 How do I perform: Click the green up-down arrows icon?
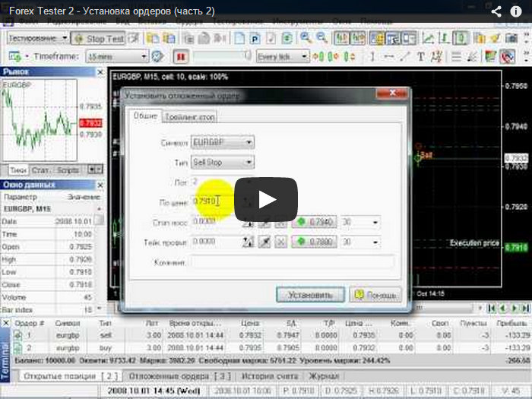(350, 56)
